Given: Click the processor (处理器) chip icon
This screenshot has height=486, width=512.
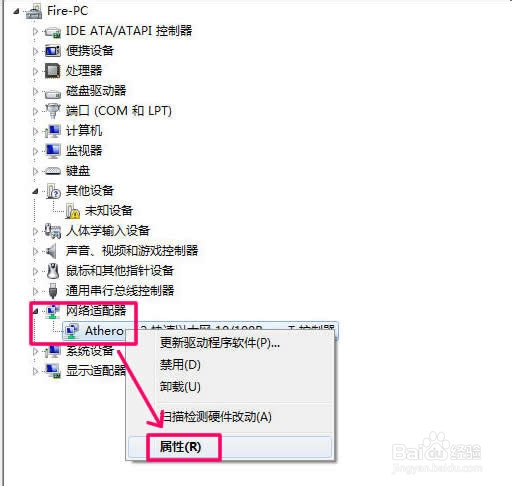Looking at the screenshot, I should pyautogui.click(x=53, y=71).
